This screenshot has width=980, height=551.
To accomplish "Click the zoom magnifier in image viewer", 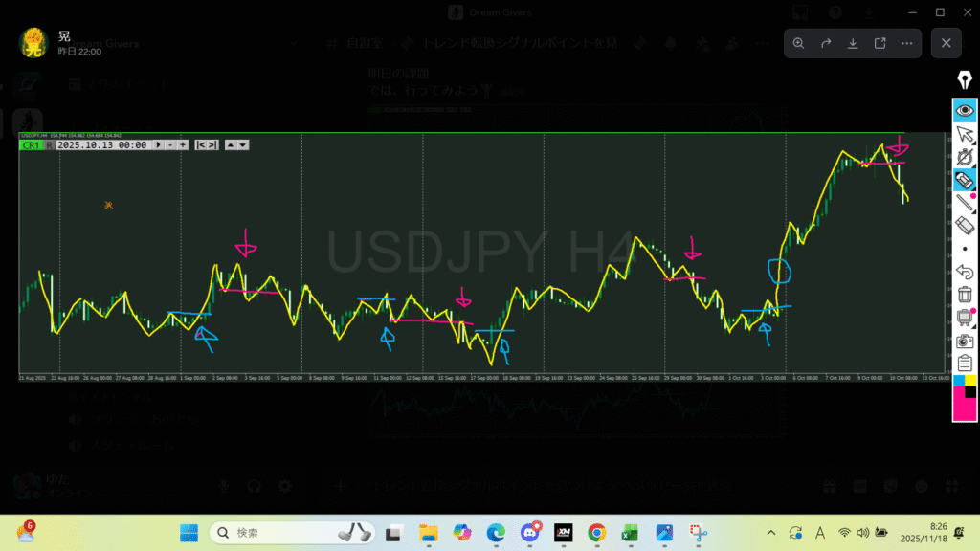I will [798, 43].
